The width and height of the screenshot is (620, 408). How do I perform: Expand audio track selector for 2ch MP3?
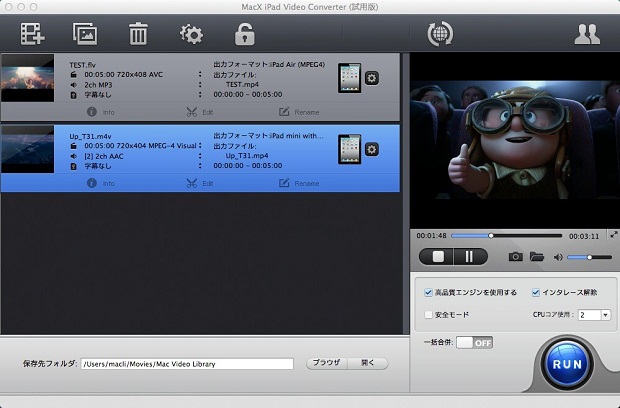coord(200,85)
